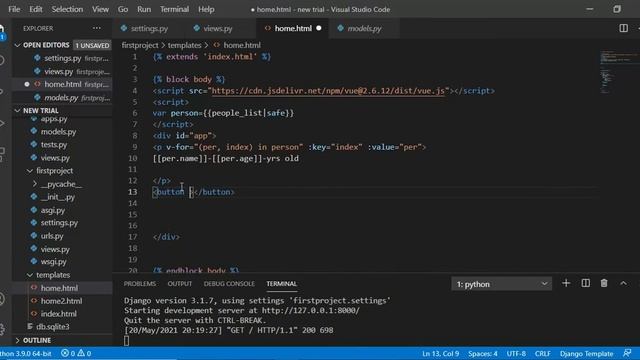Kill terminal with trash icon
Screen dimensions: 640x360
604,283
